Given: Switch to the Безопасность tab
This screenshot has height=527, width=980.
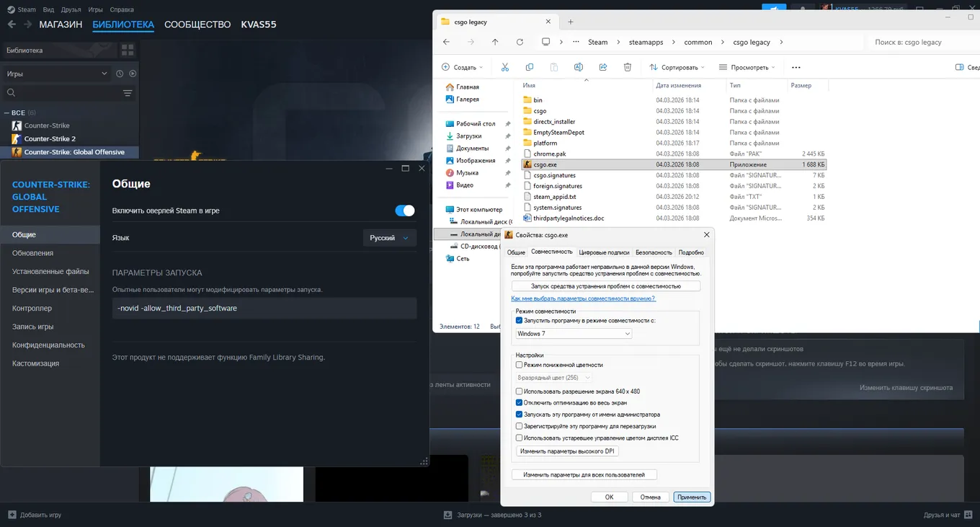Looking at the screenshot, I should pos(654,252).
